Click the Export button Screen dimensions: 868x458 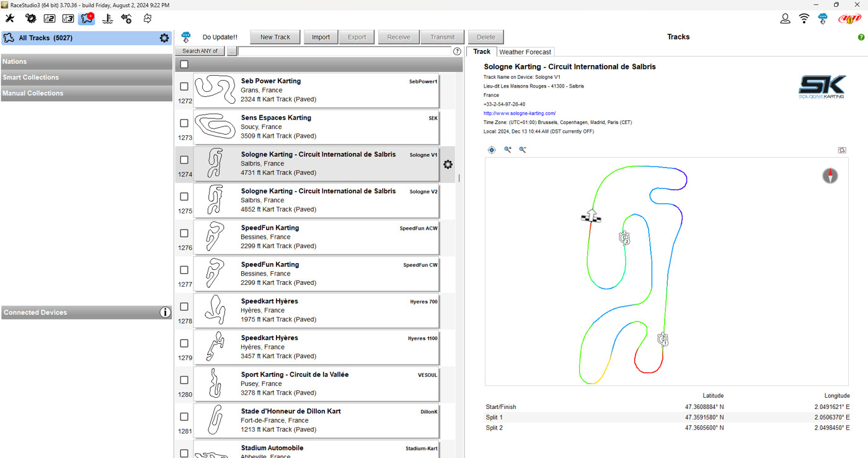(356, 37)
